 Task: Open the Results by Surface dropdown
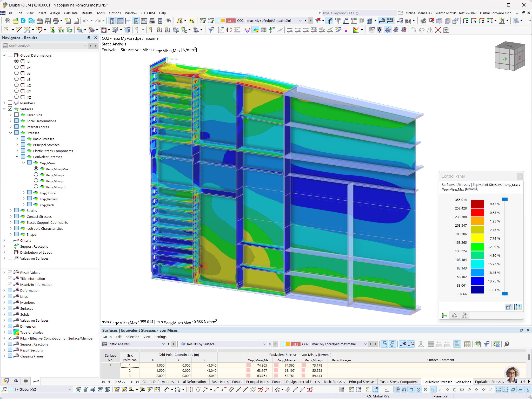[x=264, y=344]
